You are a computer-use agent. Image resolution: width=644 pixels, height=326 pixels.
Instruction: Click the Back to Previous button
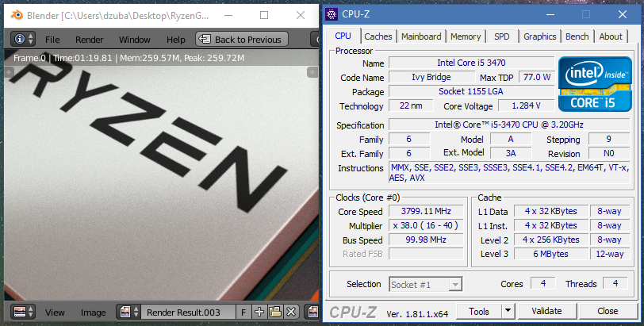(x=241, y=40)
